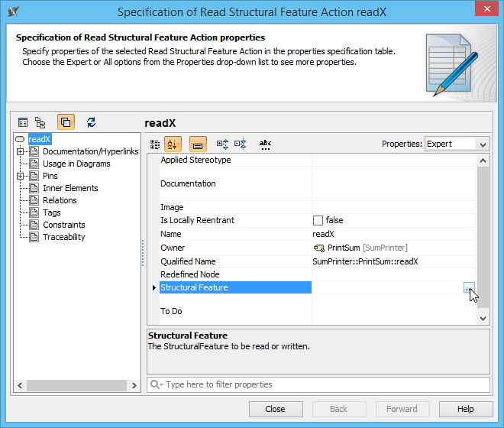This screenshot has height=428, width=504.
Task: Select the Applied Stereotype property row
Action: point(318,160)
